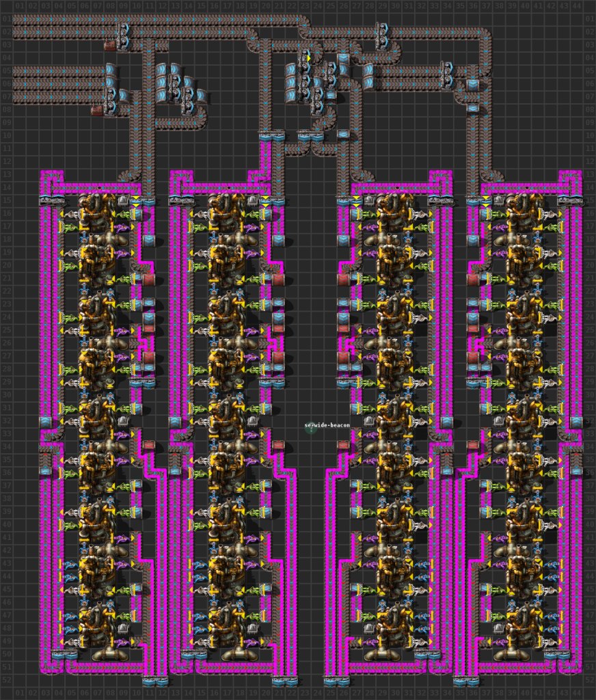
Task: Select the blue underground belt at column 34 row 32
Action: [x=447, y=420]
